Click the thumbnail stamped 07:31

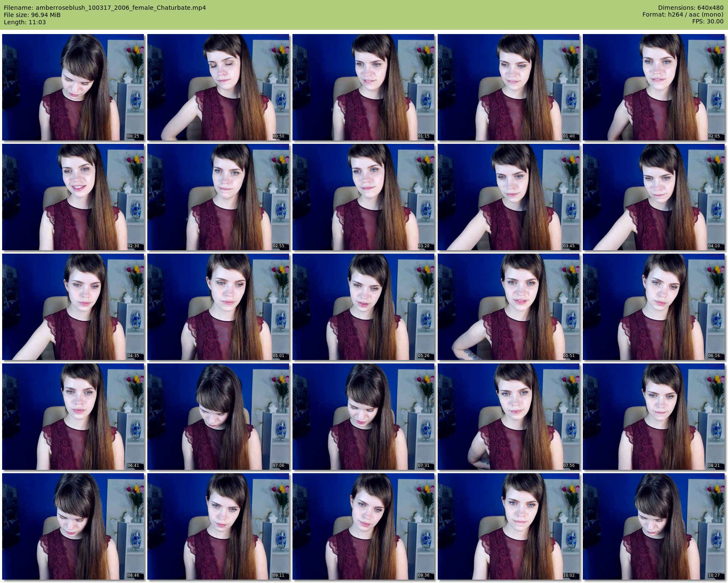tap(364, 417)
